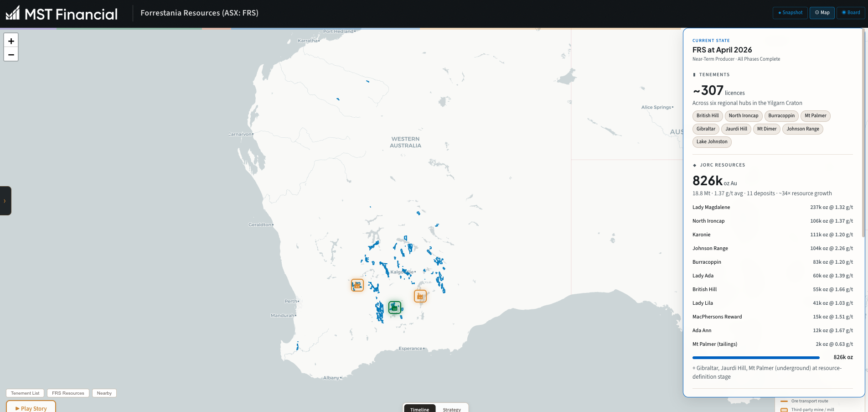Click the Mt Palmer (tailings) row

pos(773,344)
